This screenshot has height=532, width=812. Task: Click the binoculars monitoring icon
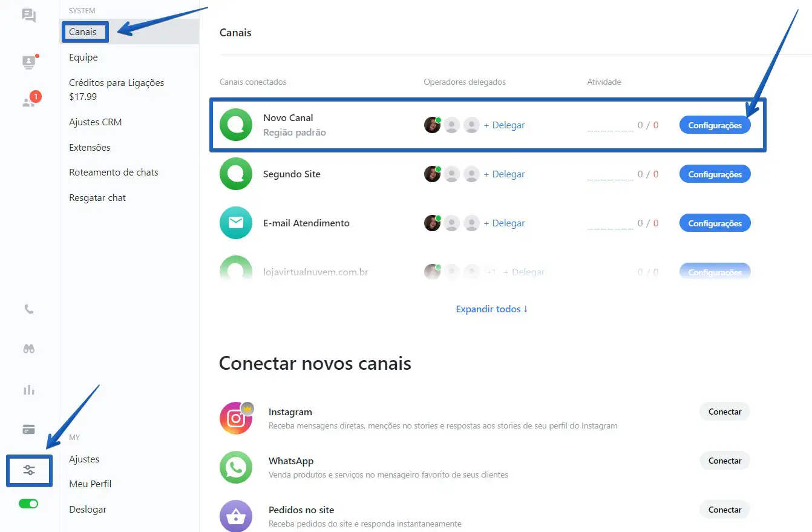click(28, 349)
